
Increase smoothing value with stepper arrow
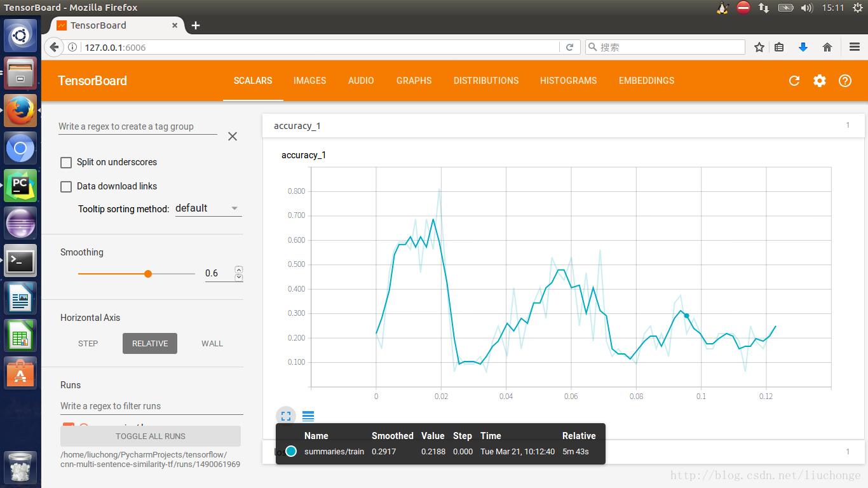click(x=239, y=269)
